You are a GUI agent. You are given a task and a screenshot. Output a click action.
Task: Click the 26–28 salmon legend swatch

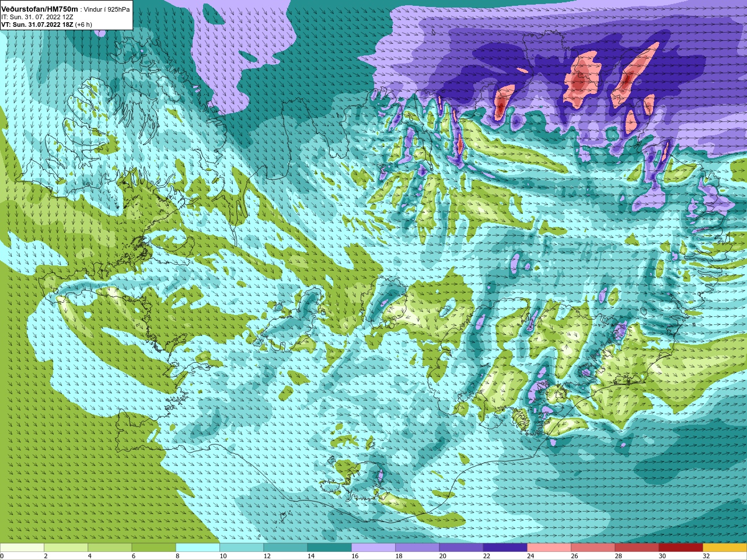click(x=593, y=547)
